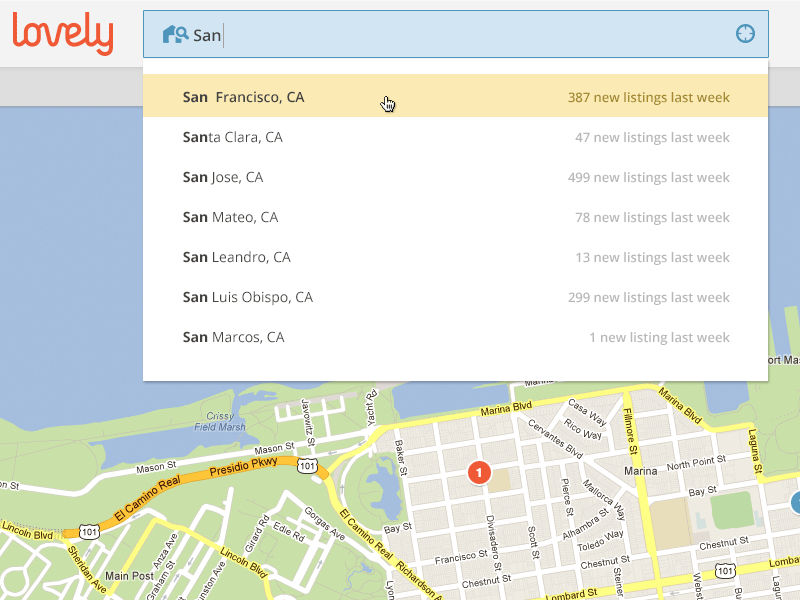
Task: Click the Lovely logo
Action: [x=63, y=33]
